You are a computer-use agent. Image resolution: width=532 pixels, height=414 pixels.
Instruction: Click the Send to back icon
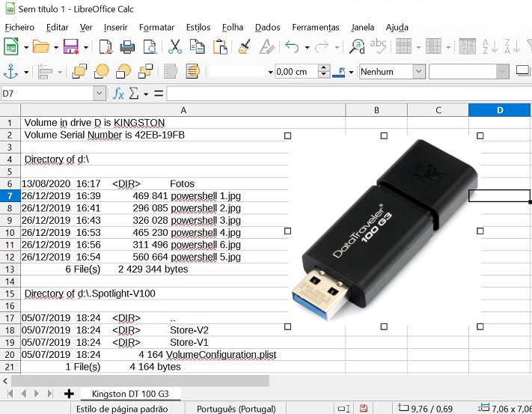tap(146, 72)
